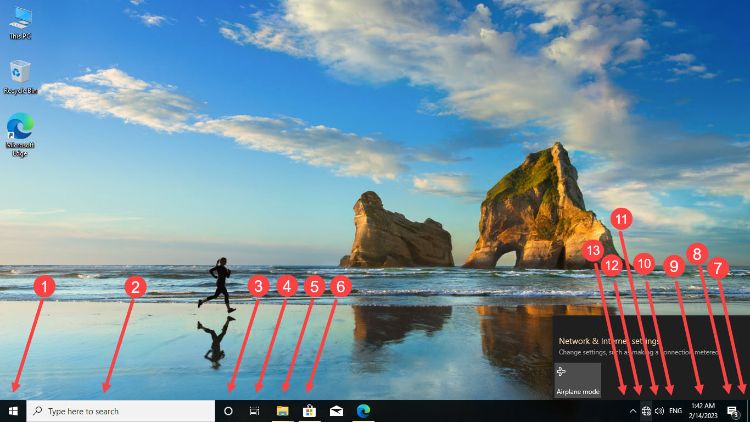
Task: Select the Microsoft Edge desktop shortcut
Action: coord(19,134)
